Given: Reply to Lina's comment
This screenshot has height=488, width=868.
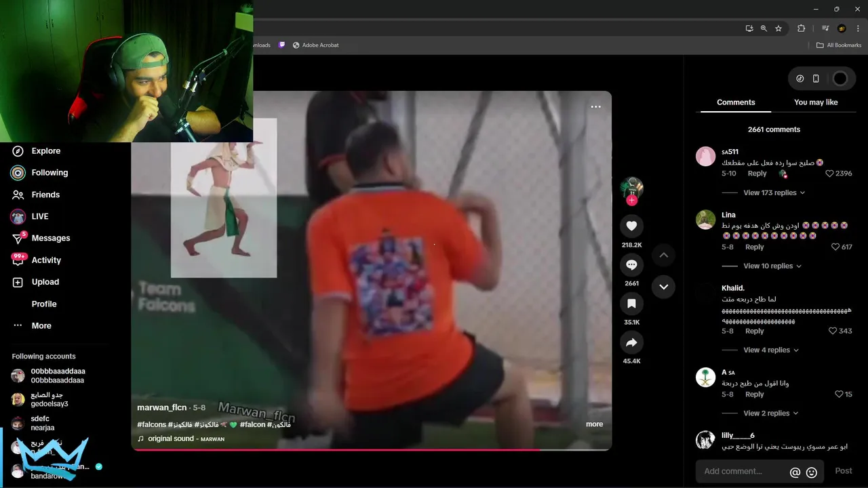Looking at the screenshot, I should point(754,247).
